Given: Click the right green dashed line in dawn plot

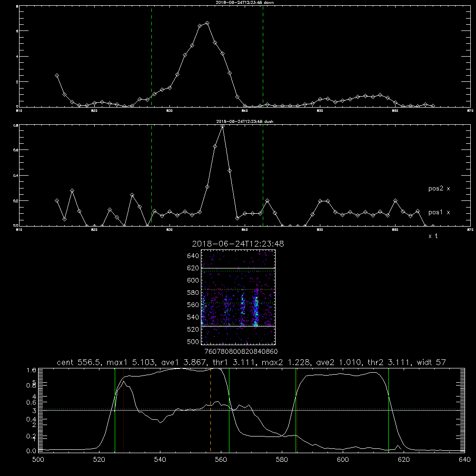Looking at the screenshot, I should pyautogui.click(x=263, y=56).
